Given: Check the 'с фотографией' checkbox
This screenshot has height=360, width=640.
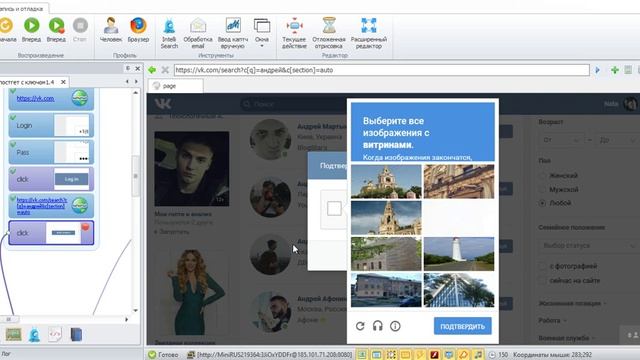Looking at the screenshot, I should point(542,267).
